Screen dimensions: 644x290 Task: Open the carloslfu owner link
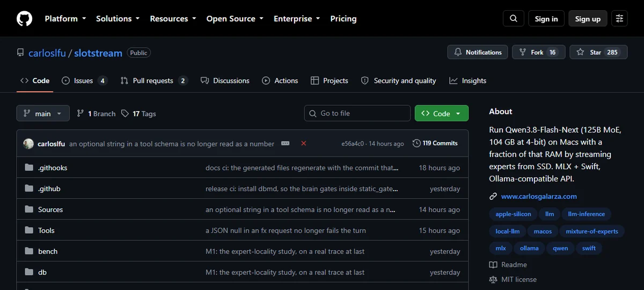[x=47, y=53]
